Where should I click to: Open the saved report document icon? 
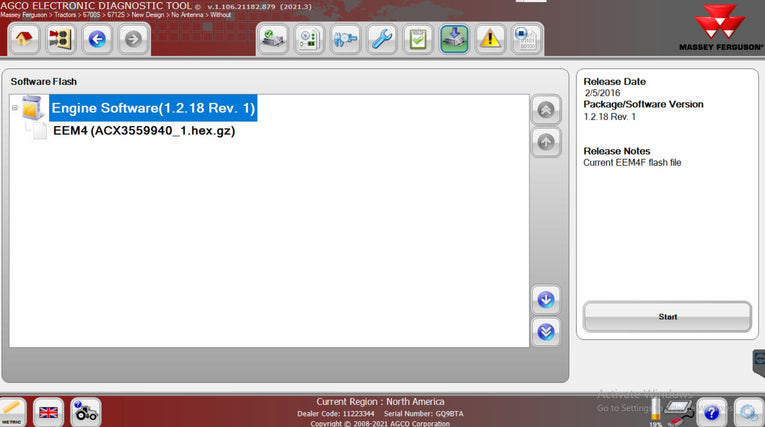click(526, 39)
